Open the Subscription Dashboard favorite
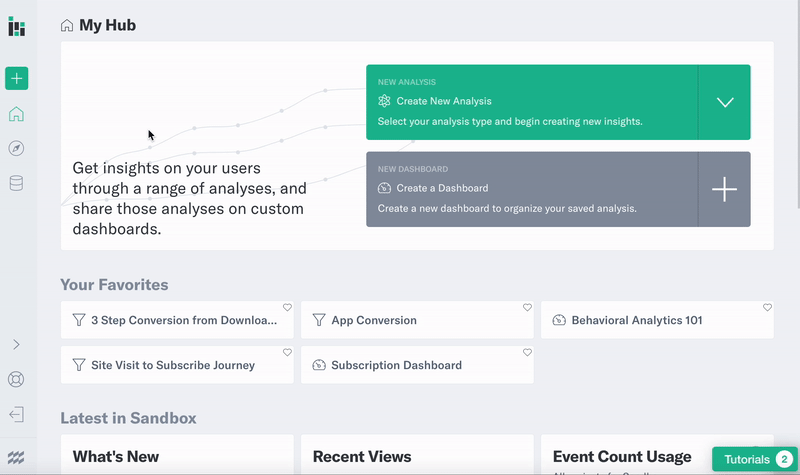800x475 pixels. tap(417, 365)
